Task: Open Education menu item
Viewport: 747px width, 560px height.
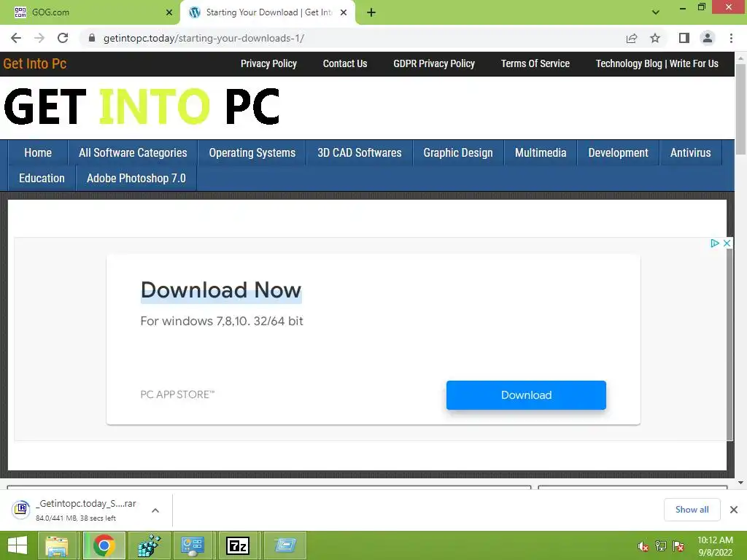Action: point(42,179)
